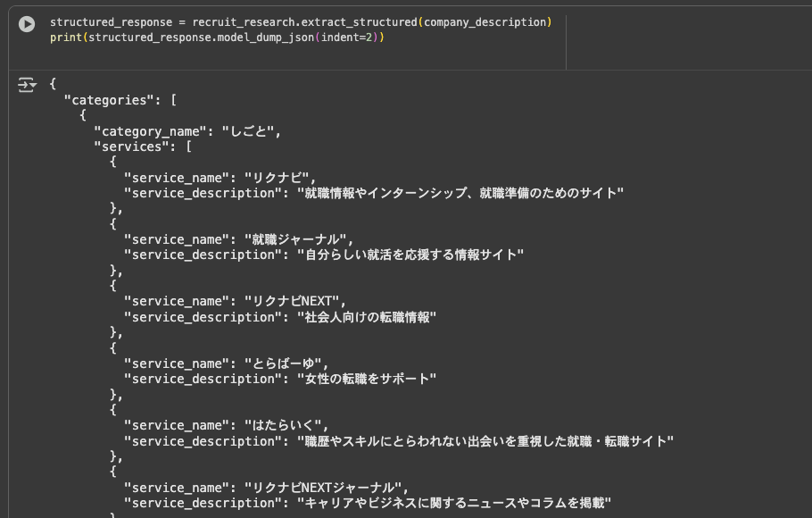Click the リクナビNEXTジャーナル service name
This screenshot has width=812, height=518.
tap(326, 487)
